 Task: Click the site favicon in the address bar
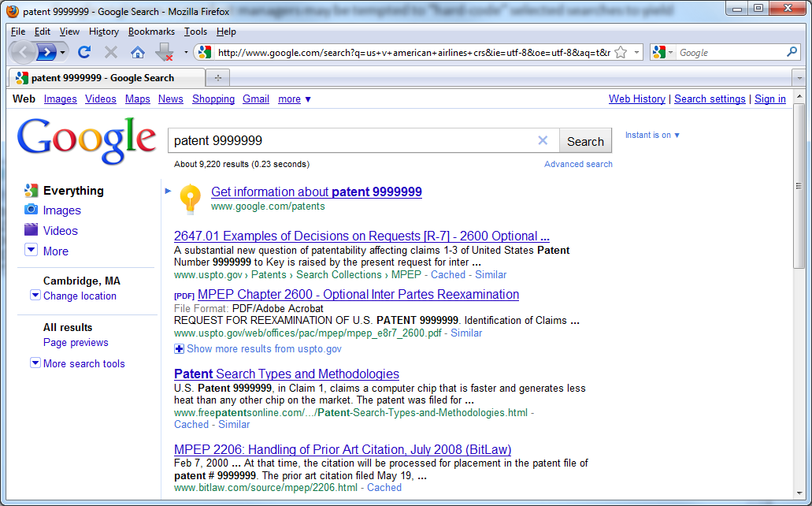tap(205, 52)
